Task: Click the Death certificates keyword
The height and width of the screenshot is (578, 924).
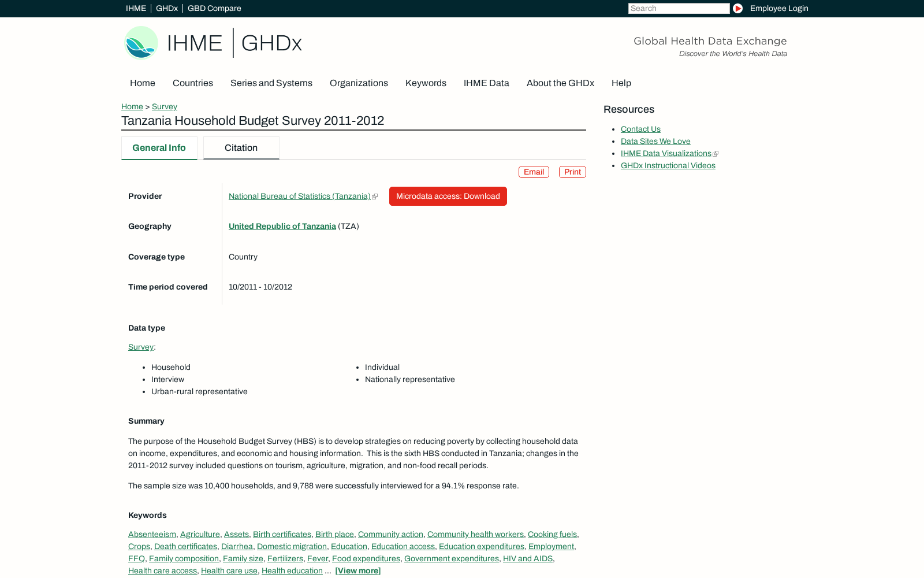Action: point(185,547)
